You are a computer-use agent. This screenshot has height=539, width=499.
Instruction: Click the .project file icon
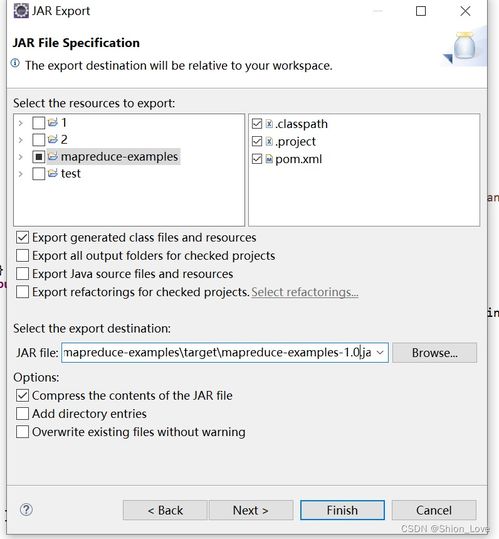(x=269, y=141)
